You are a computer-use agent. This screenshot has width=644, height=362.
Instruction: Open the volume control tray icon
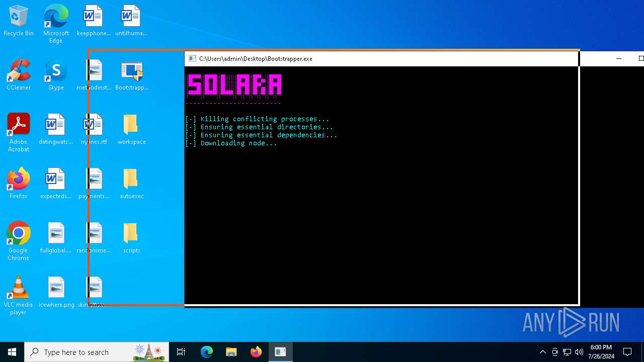(579, 352)
